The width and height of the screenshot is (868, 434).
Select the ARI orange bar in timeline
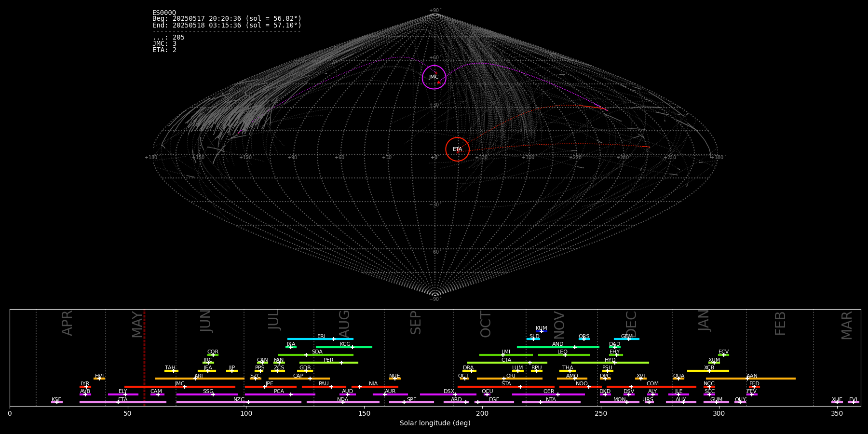200,379
